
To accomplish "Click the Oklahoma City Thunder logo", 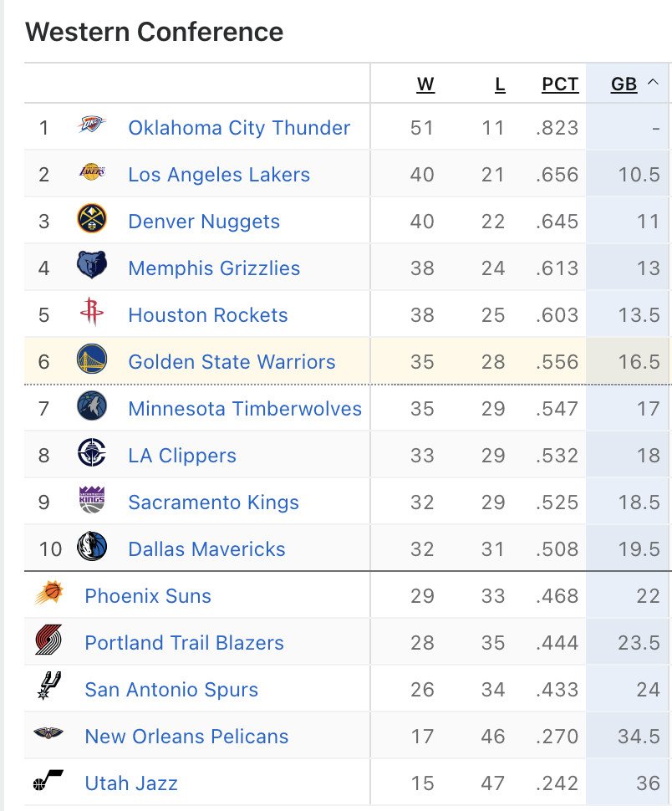I will click(x=92, y=125).
